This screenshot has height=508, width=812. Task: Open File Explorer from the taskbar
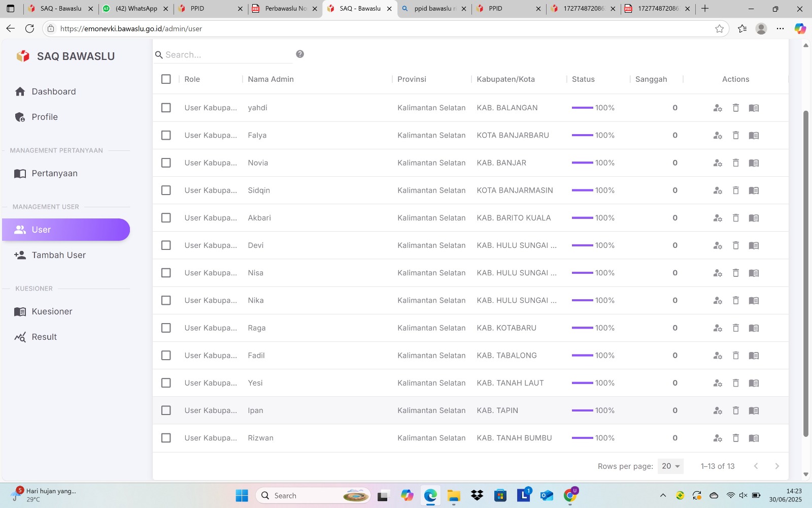[x=453, y=495]
